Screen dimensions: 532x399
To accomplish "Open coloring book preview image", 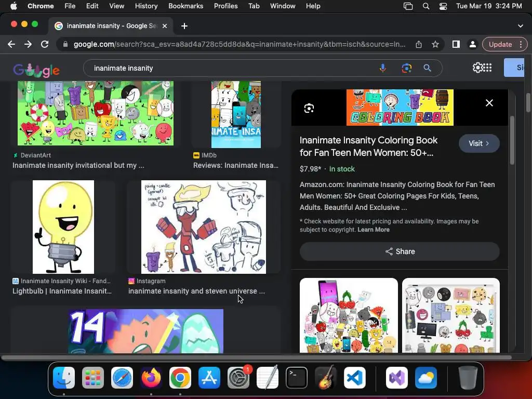I will (x=400, y=108).
